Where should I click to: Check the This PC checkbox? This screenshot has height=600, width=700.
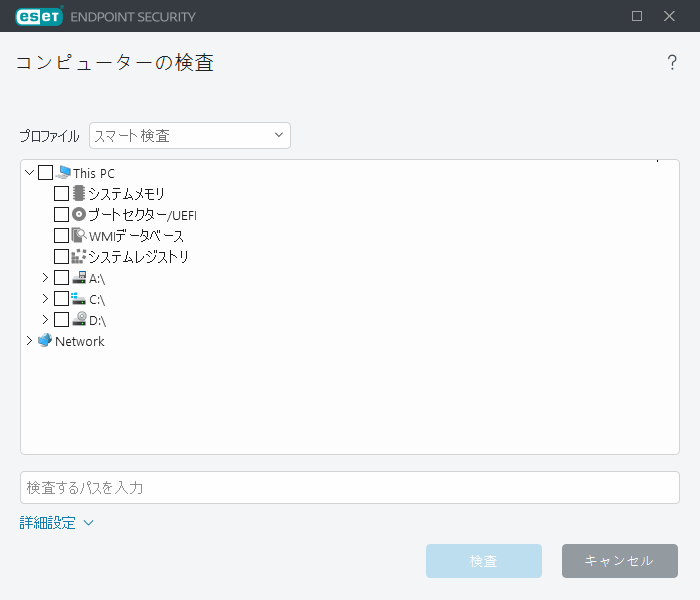(x=46, y=173)
